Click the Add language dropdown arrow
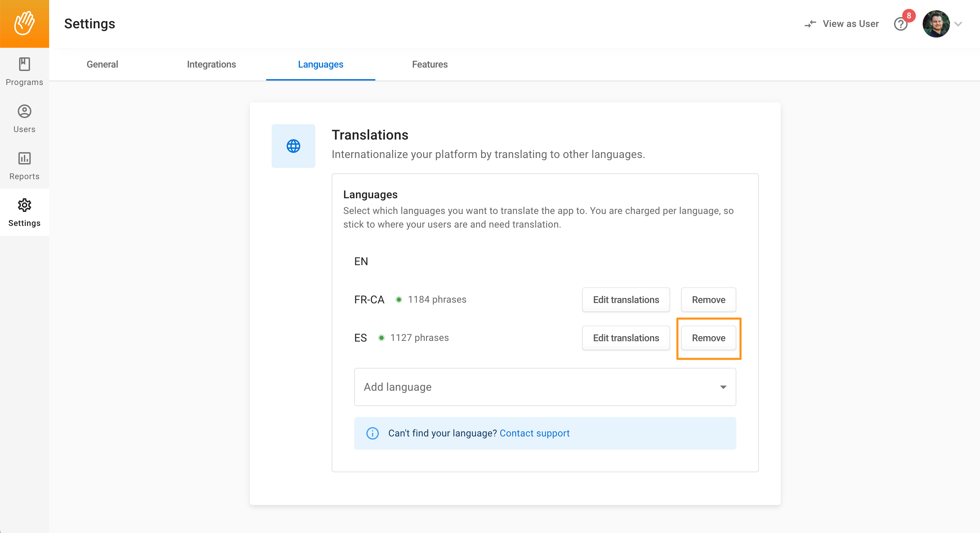Screen dimensions: 980x533 [x=723, y=387]
